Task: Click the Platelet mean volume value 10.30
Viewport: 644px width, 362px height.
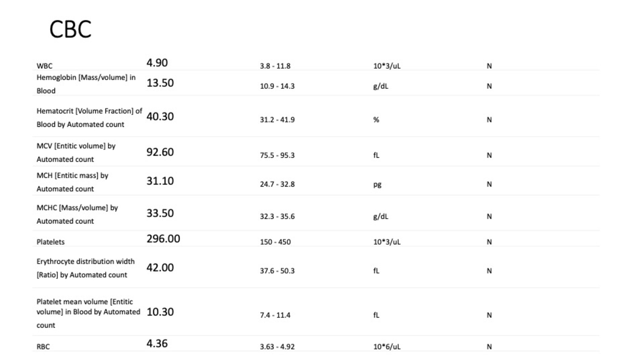Action: click(160, 312)
